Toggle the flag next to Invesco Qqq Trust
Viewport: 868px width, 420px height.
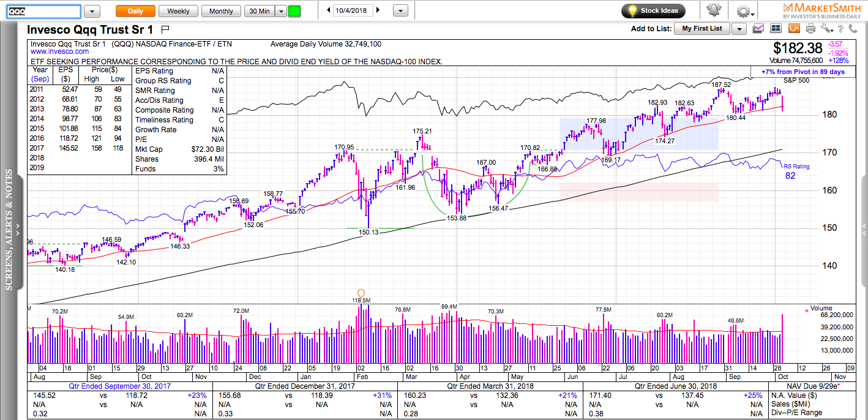coord(165,29)
